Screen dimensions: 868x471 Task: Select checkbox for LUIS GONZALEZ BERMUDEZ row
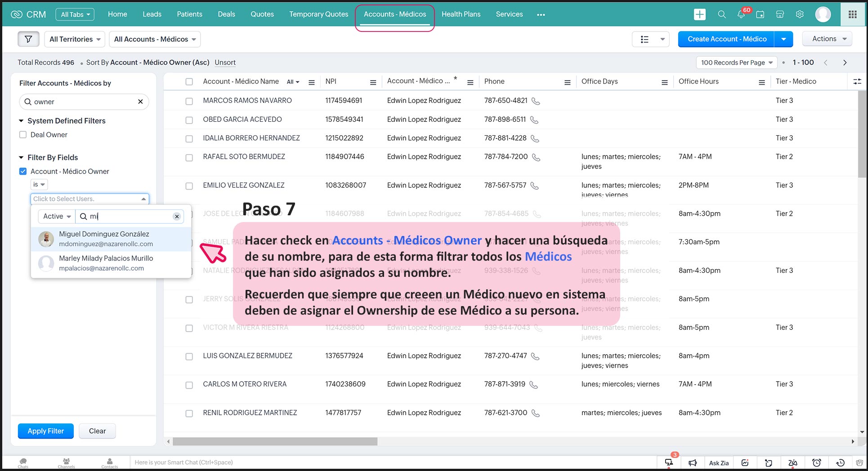[x=189, y=356]
